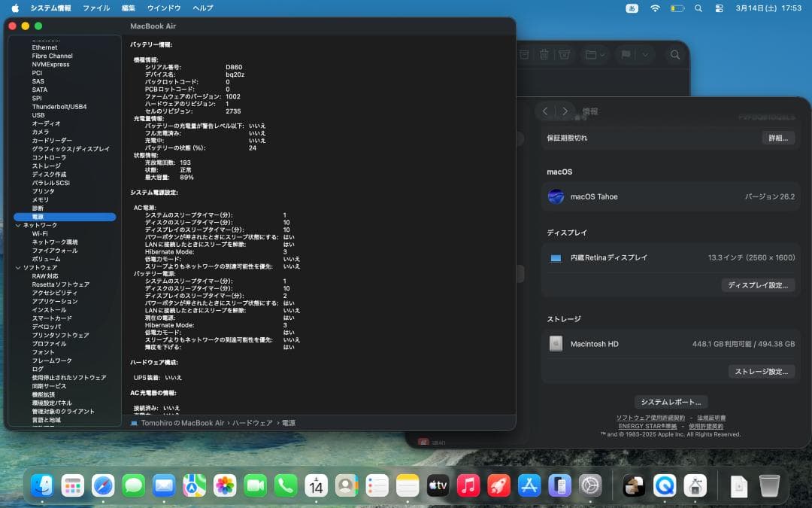Screen dimensions: 812x508
Task: Open Control Center in menu bar
Action: pyautogui.click(x=720, y=8)
